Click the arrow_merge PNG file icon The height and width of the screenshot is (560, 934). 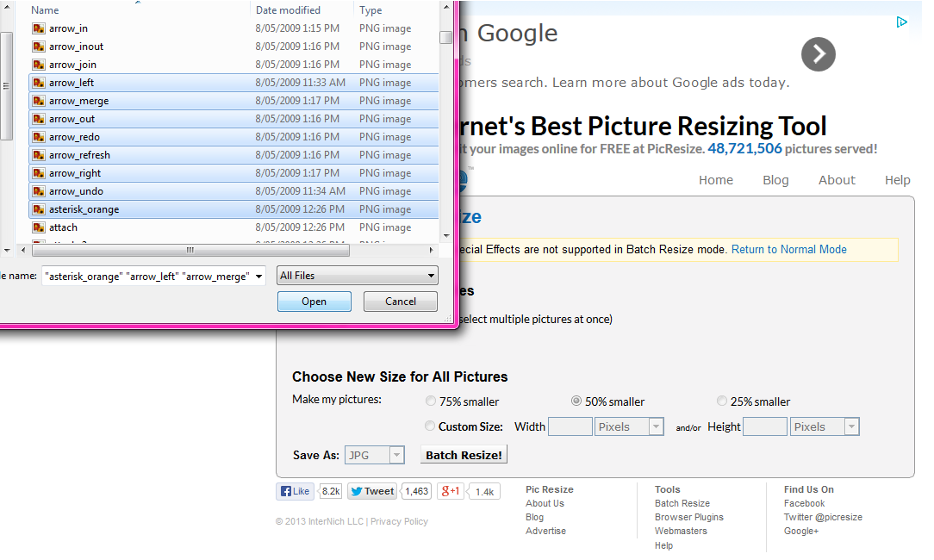39,101
